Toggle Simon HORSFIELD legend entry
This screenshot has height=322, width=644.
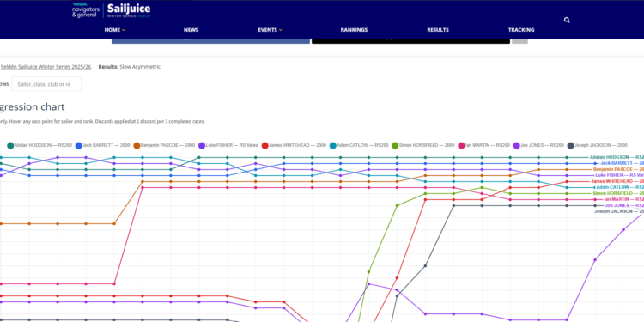pos(423,145)
